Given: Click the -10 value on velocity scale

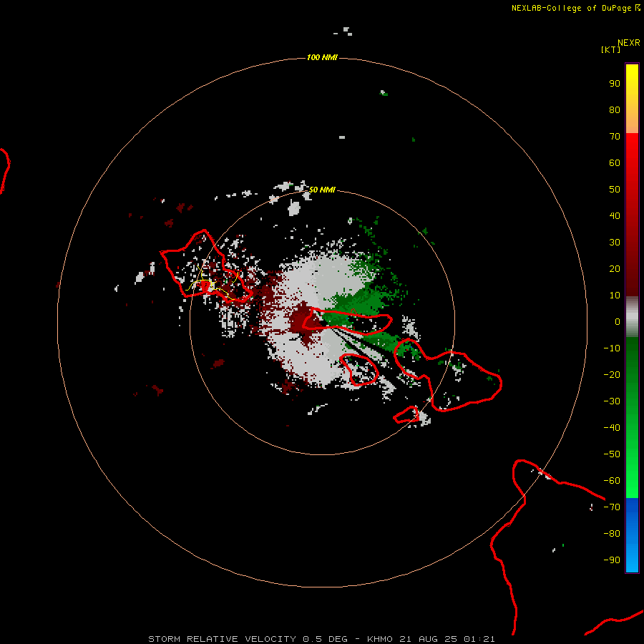Looking at the screenshot, I should (612, 348).
